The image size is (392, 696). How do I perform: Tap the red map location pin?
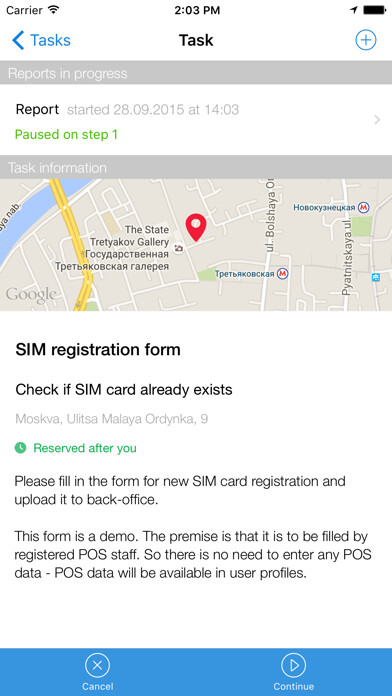195,227
